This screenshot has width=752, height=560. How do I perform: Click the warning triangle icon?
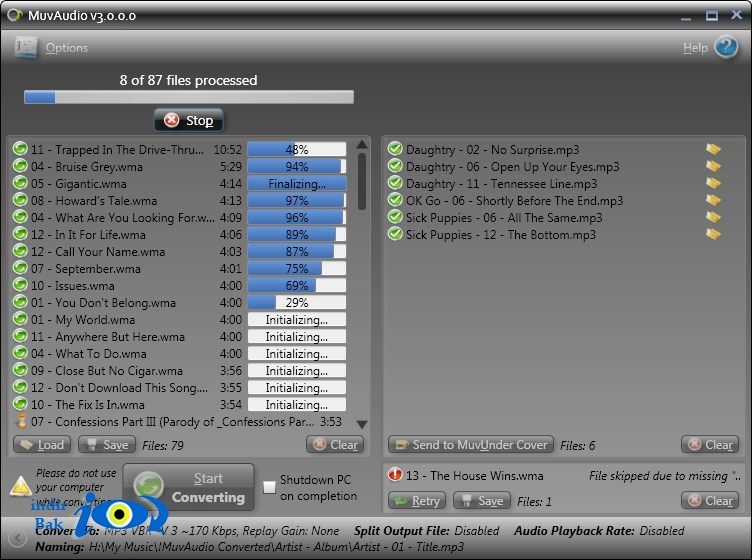(x=21, y=486)
